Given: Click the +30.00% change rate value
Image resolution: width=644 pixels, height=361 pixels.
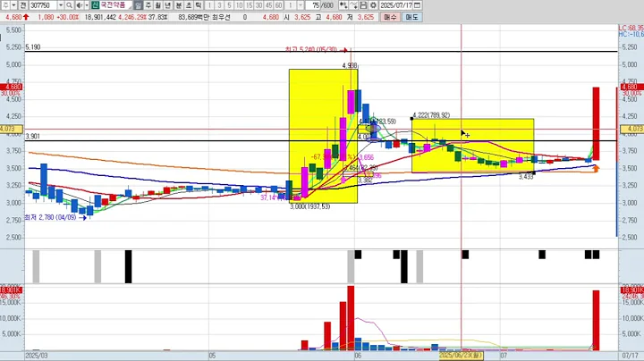Looking at the screenshot, I should pyautogui.click(x=67, y=17).
